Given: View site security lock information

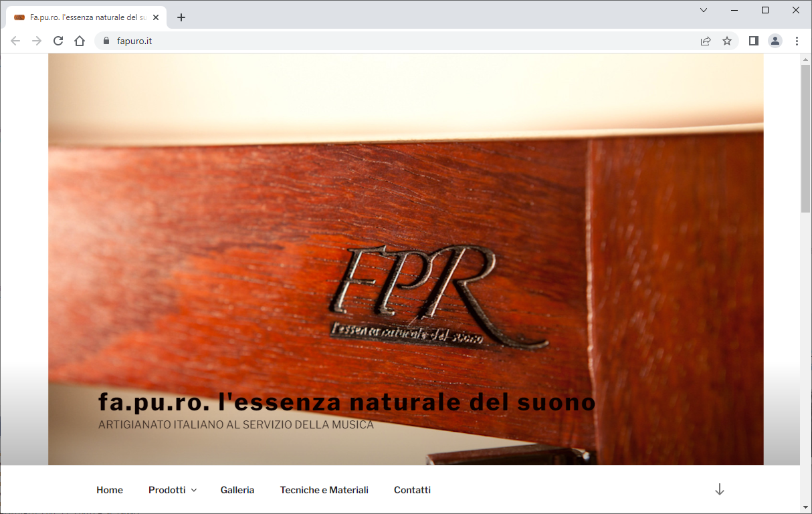Looking at the screenshot, I should [106, 41].
